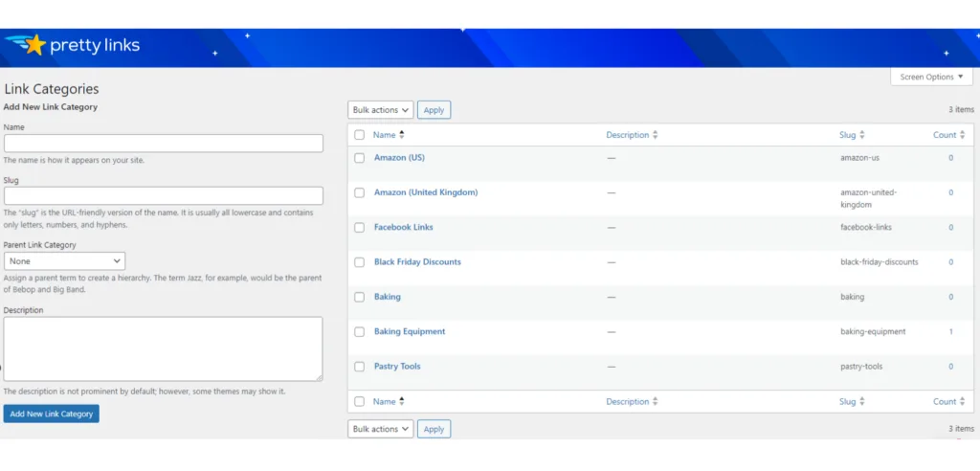Click into the Name text field

[163, 143]
